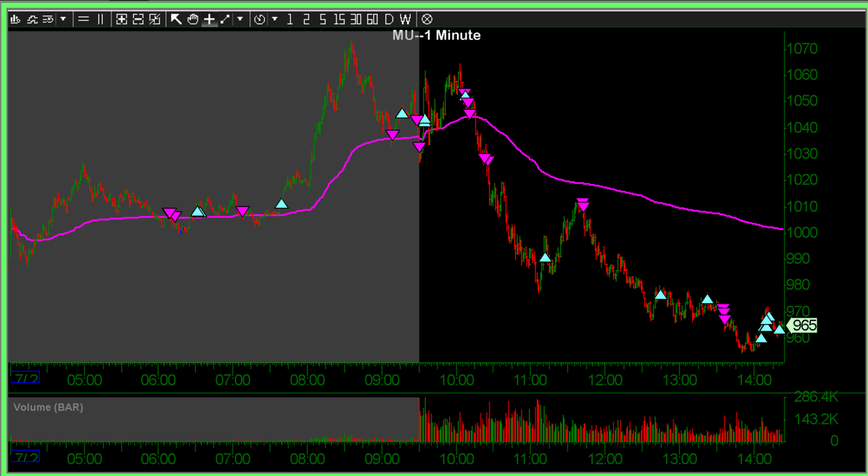Click the 1070 price axis label
868x476 pixels.
pyautogui.click(x=803, y=49)
